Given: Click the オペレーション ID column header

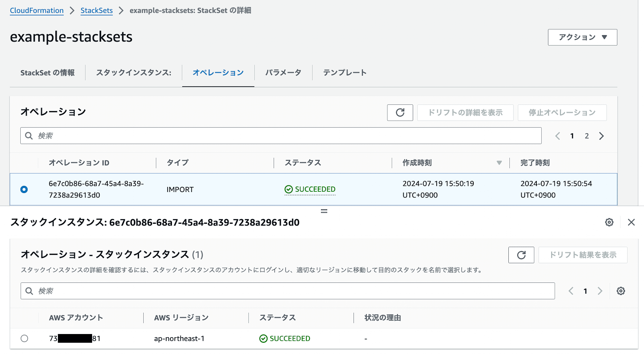Looking at the screenshot, I should click(79, 163).
